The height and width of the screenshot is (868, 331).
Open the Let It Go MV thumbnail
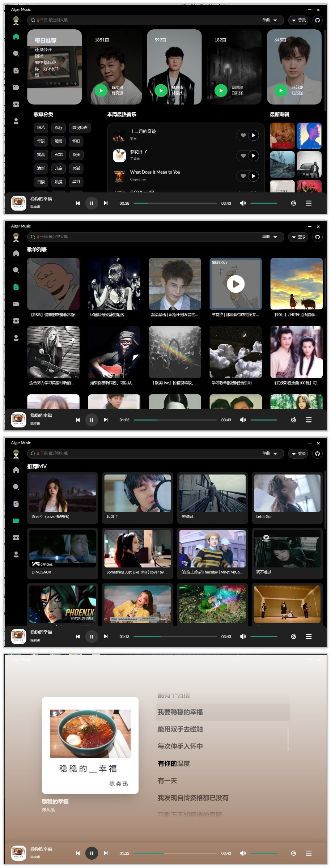287,493
